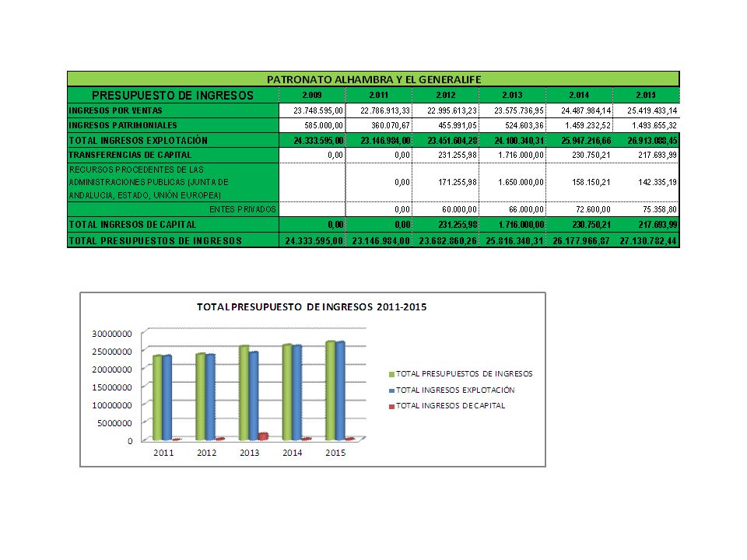Click the blue bar for 2012
The width and height of the screenshot is (747, 560).
click(210, 397)
